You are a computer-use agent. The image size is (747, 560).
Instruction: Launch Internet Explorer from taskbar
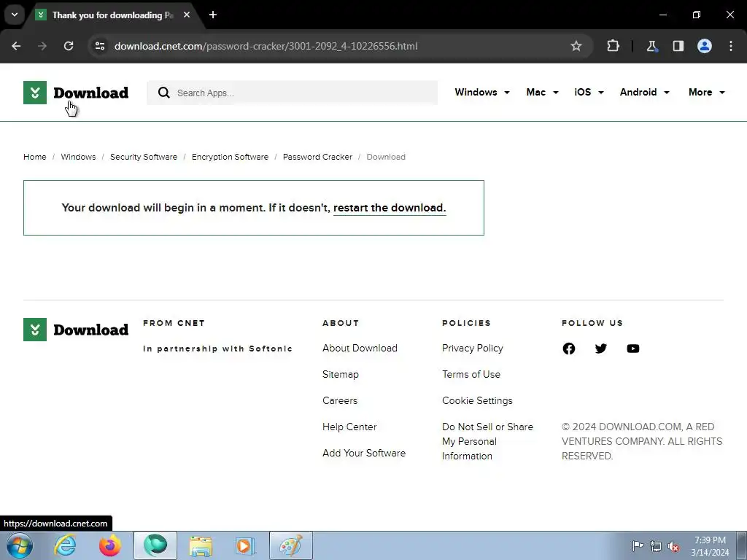65,545
